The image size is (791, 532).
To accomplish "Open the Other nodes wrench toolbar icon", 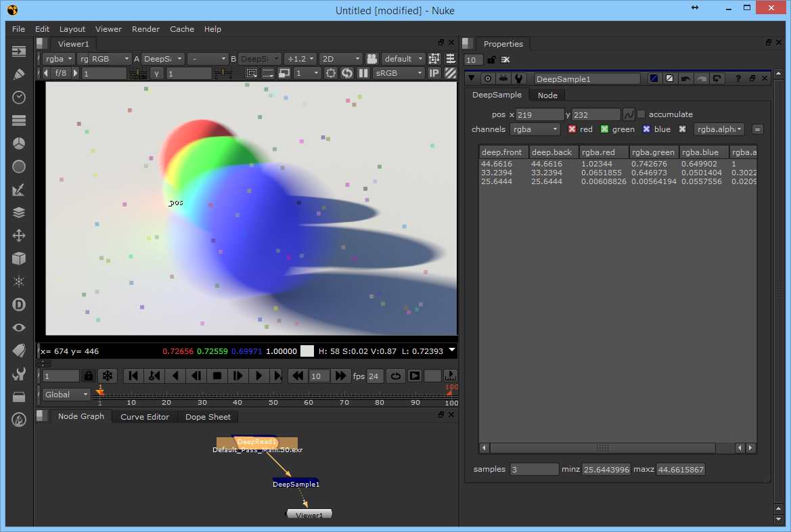I will click(19, 374).
